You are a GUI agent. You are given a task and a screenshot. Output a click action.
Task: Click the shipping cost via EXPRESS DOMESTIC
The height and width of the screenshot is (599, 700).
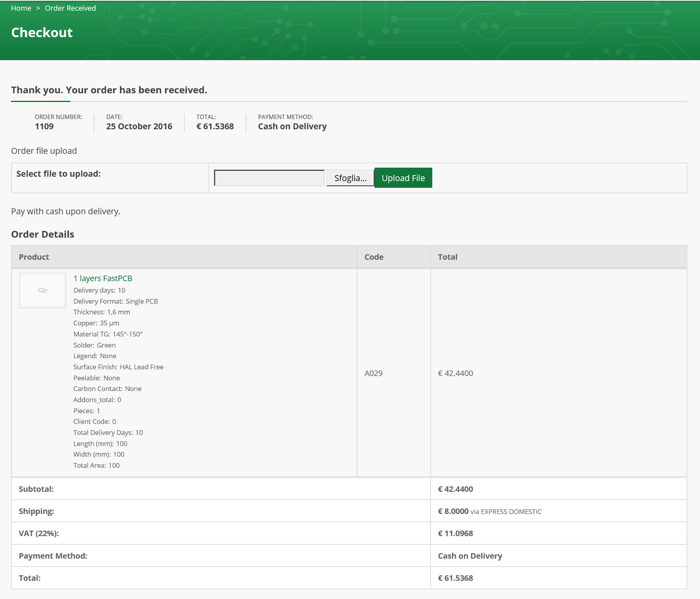coord(490,511)
